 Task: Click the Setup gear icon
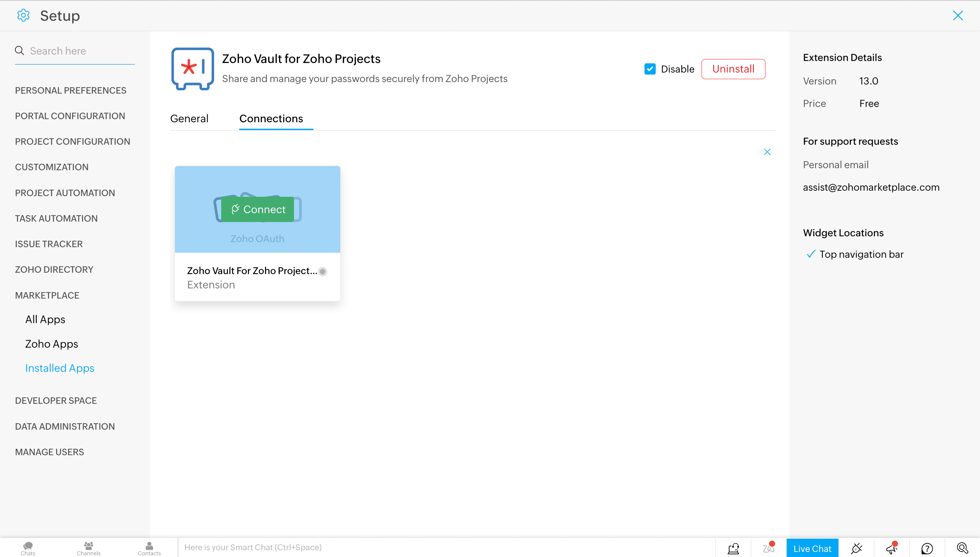click(x=23, y=15)
